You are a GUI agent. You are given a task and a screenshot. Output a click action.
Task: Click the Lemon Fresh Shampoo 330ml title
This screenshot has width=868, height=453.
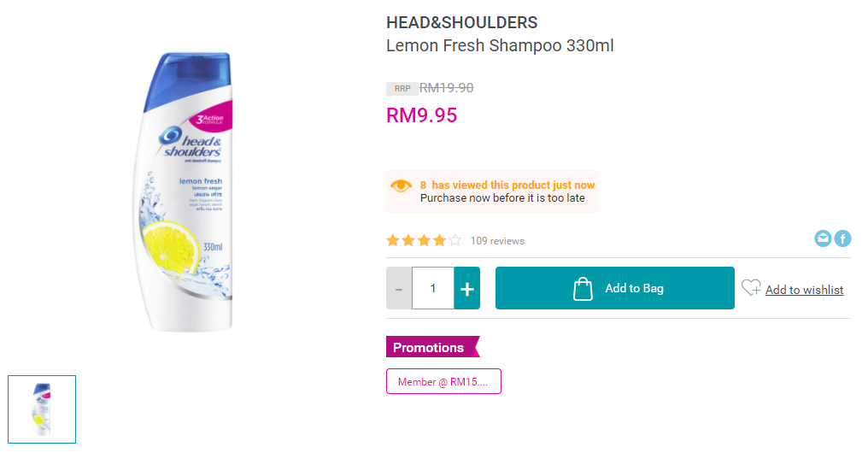pos(500,46)
